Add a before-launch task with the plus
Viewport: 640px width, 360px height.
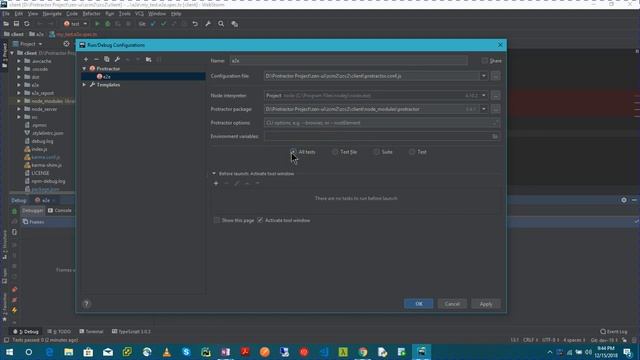(216, 183)
